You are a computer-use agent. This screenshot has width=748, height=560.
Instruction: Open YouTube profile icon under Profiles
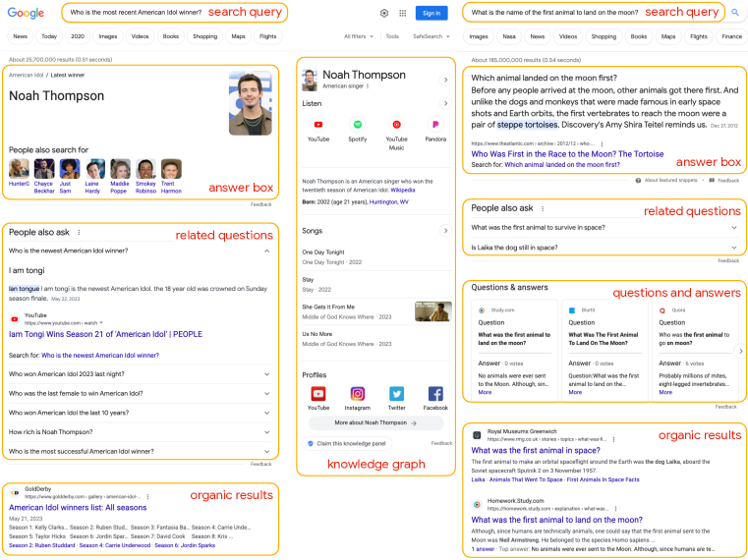pyautogui.click(x=318, y=394)
